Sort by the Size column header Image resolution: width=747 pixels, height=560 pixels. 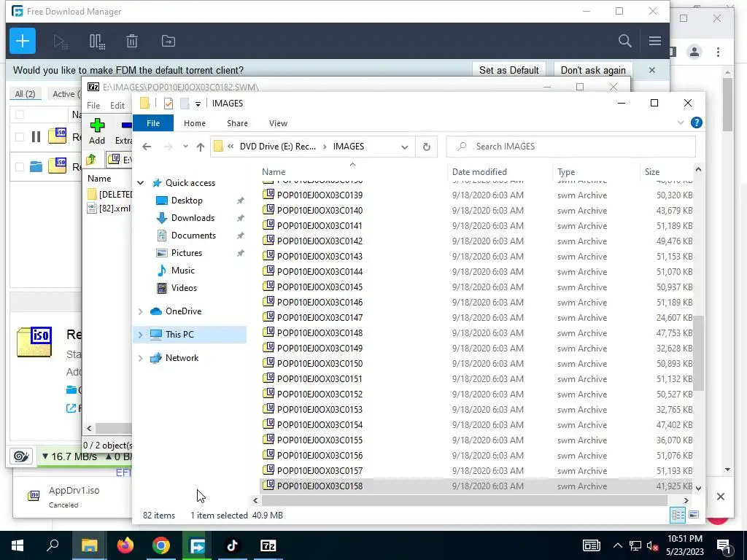(x=652, y=172)
